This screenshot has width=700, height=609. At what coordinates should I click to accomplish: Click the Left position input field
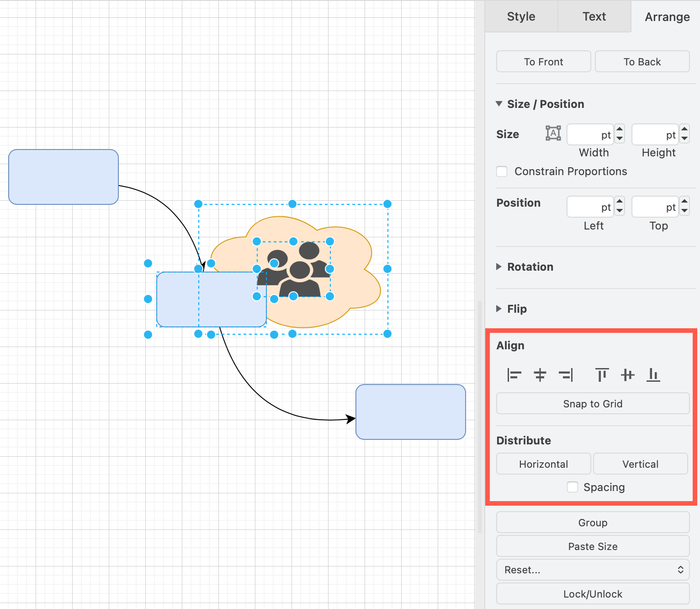pos(590,207)
